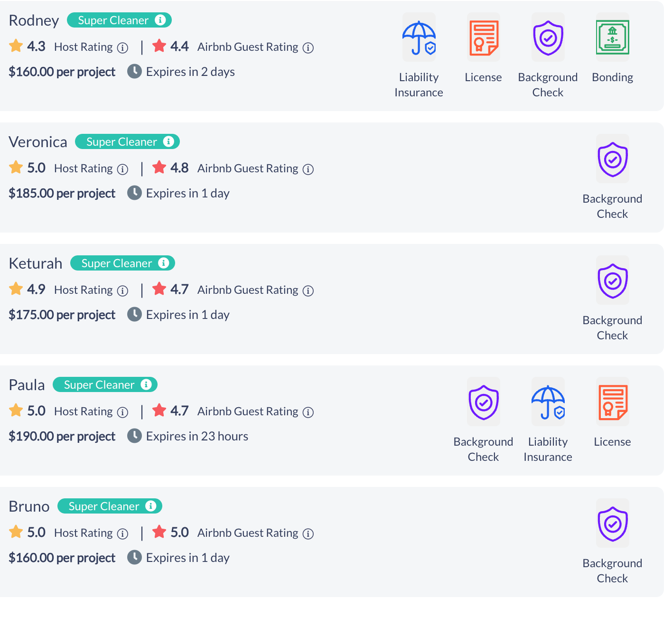Screen dimensions: 672x617
Task: Click the name Bruno to open his profile
Action: point(29,506)
